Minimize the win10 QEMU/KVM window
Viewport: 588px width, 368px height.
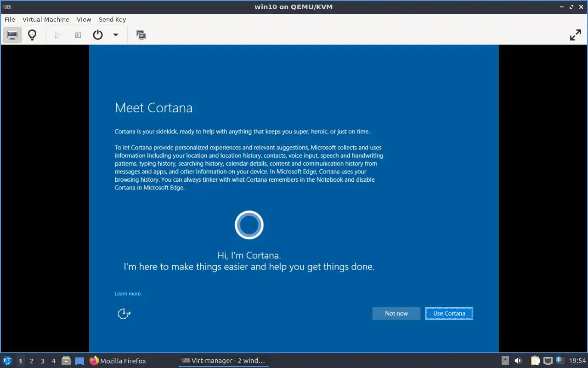pyautogui.click(x=562, y=7)
